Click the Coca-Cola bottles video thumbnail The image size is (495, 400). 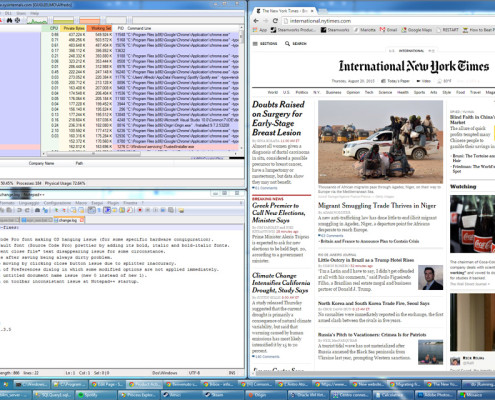click(x=472, y=224)
